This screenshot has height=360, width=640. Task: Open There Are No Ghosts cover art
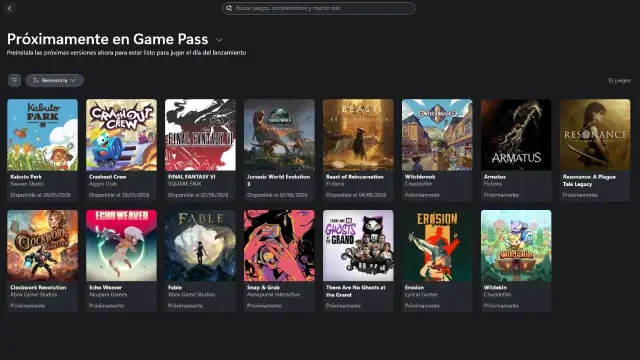point(358,246)
